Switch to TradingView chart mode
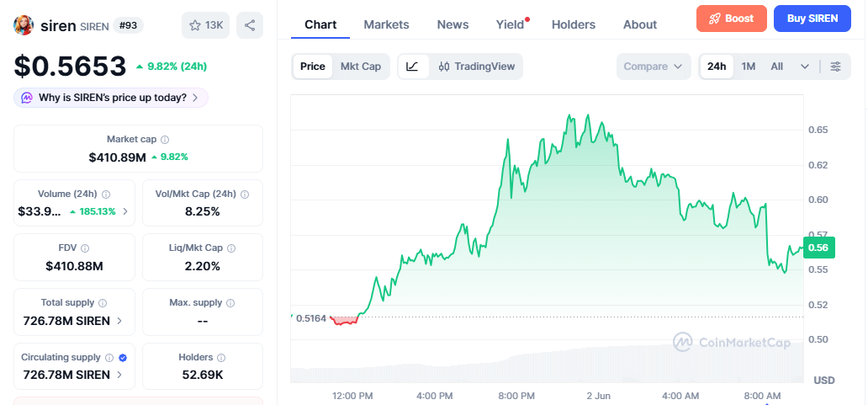Viewport: 868px width, 405px height. tap(477, 67)
